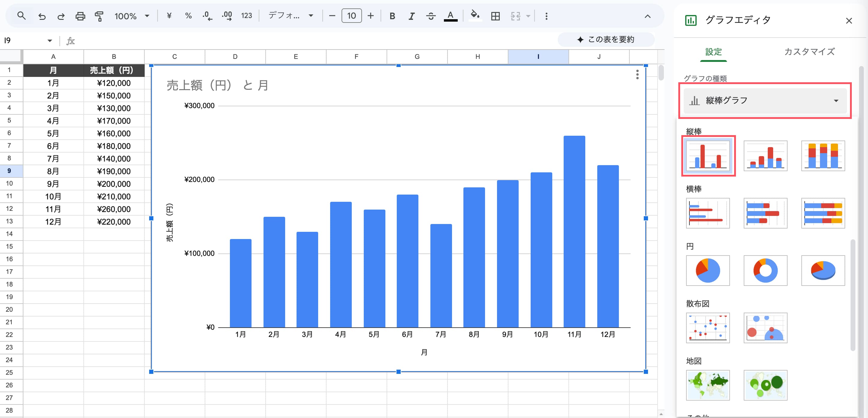Toggle italic formatting

pos(411,16)
